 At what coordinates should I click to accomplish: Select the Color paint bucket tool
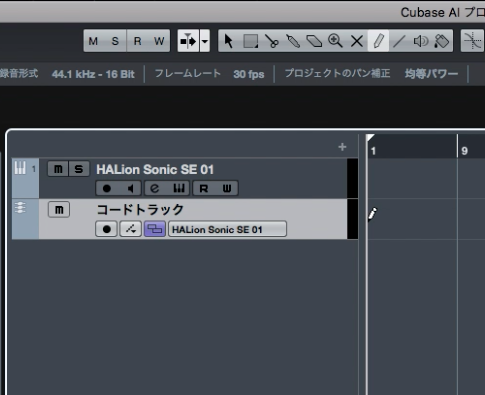[x=442, y=41]
